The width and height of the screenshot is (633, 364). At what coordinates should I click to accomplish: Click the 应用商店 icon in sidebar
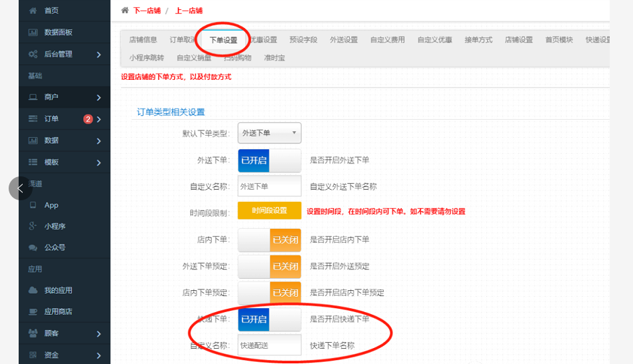point(33,312)
